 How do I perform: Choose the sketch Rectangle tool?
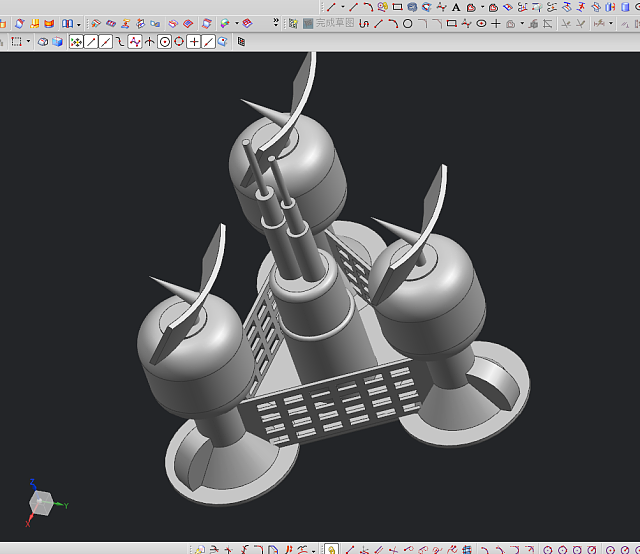tap(451, 24)
